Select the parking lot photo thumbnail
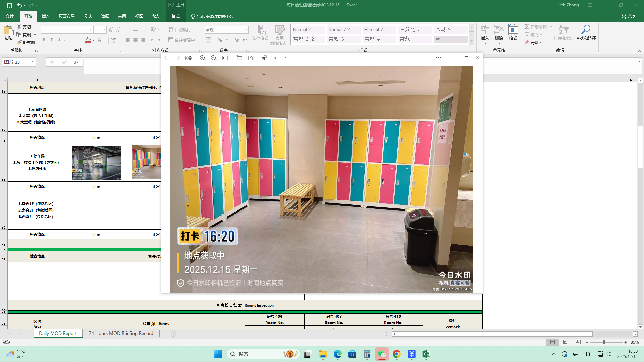Image resolution: width=644 pixels, height=362 pixels. [96, 163]
